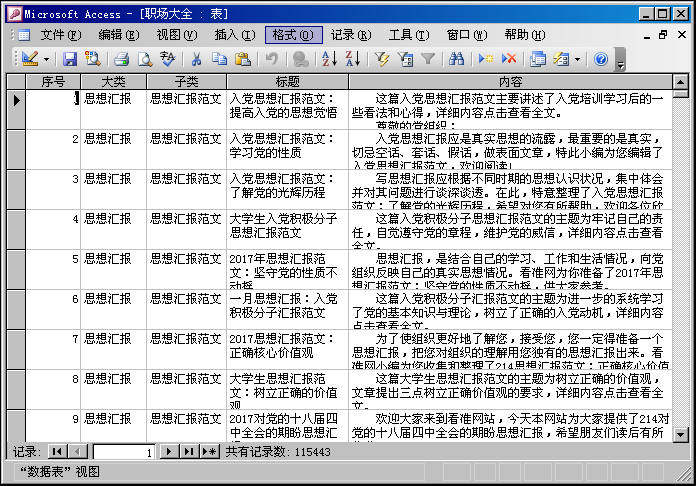Go to first record navigation button
The height and width of the screenshot is (486, 696).
57,452
